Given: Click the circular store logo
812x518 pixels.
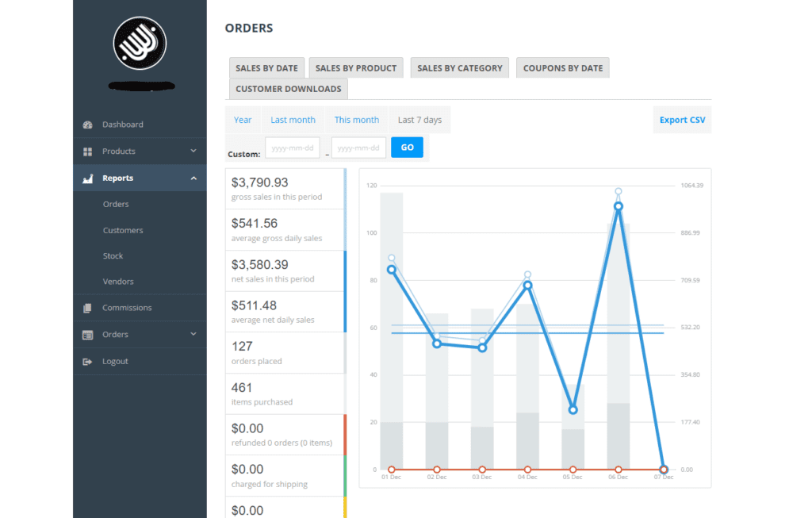Looking at the screenshot, I should pyautogui.click(x=140, y=43).
